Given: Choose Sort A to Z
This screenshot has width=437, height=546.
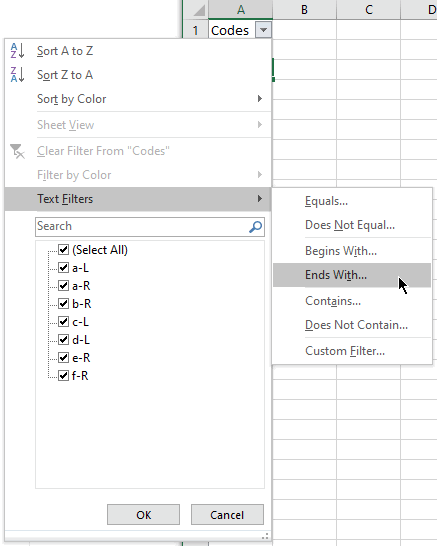Looking at the screenshot, I should coord(138,51).
